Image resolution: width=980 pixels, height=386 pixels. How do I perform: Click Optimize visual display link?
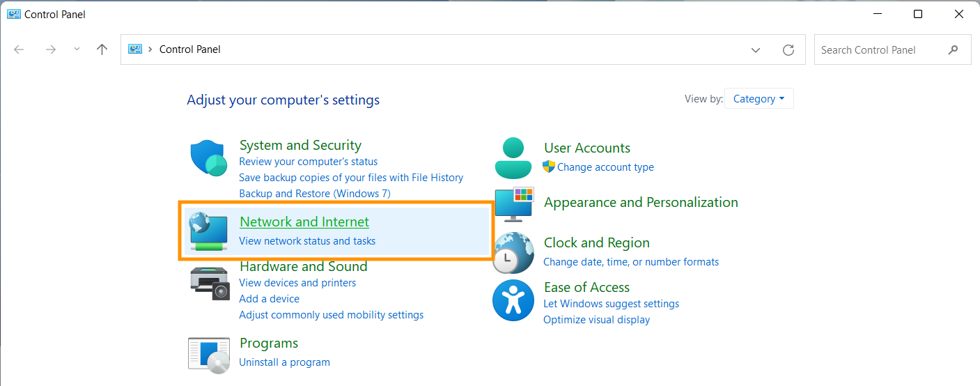click(597, 320)
